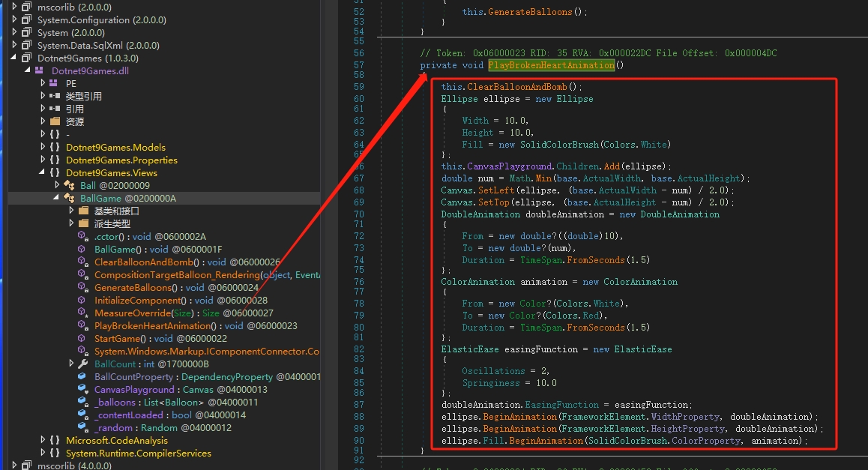Viewport: 868px width, 470px height.
Task: Click the InitializeComponent() method icon
Action: pos(82,300)
